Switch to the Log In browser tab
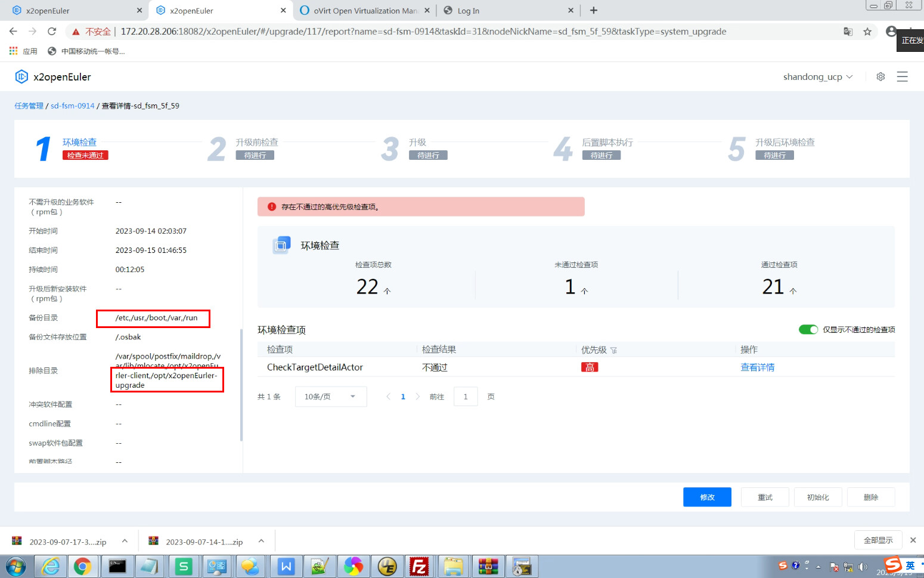The image size is (924, 578). click(x=507, y=11)
